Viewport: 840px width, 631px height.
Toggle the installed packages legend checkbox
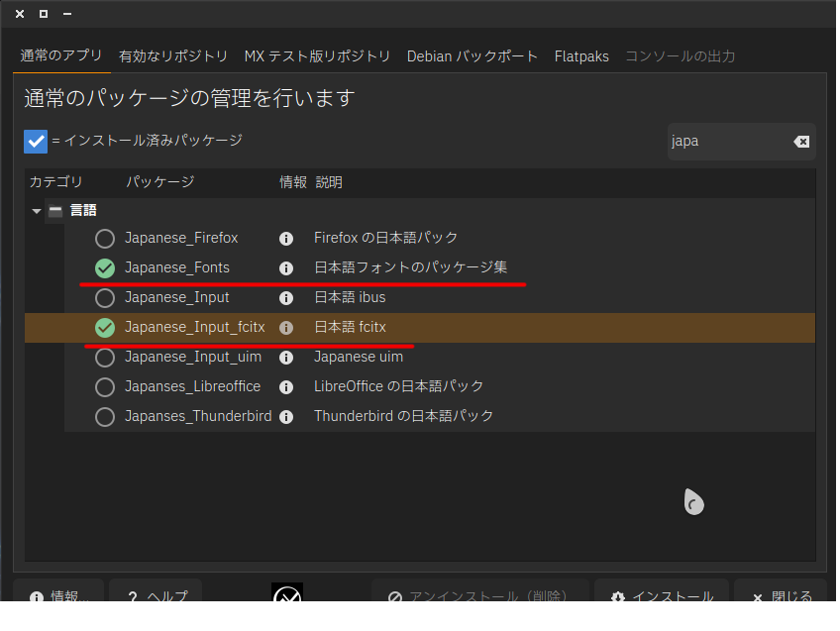[36, 142]
